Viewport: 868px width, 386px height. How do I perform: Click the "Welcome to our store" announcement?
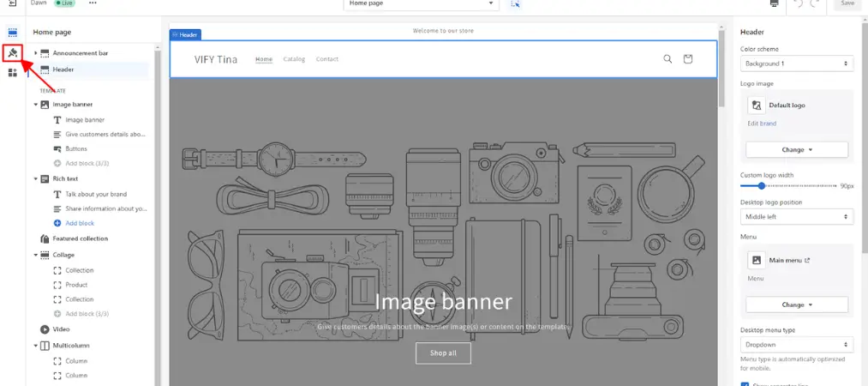pyautogui.click(x=443, y=31)
